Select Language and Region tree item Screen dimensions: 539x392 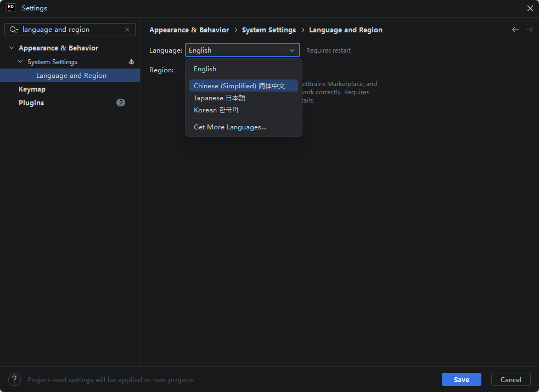pyautogui.click(x=70, y=76)
